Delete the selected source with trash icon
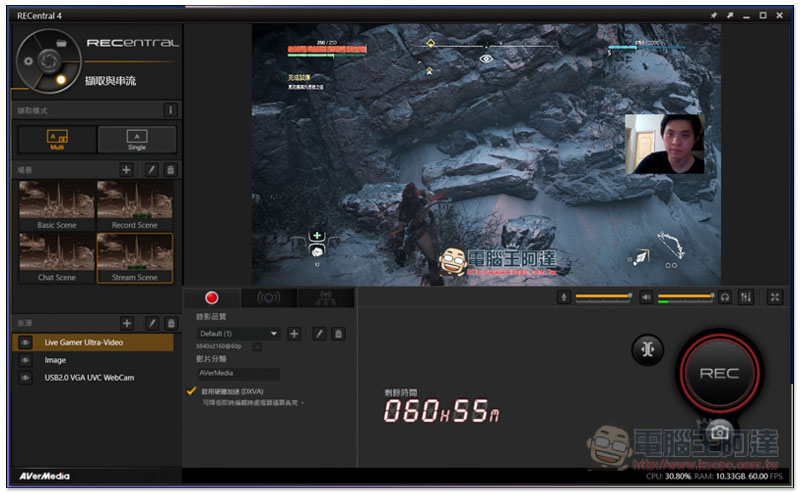Screen dimensions: 800x494 pos(171,323)
